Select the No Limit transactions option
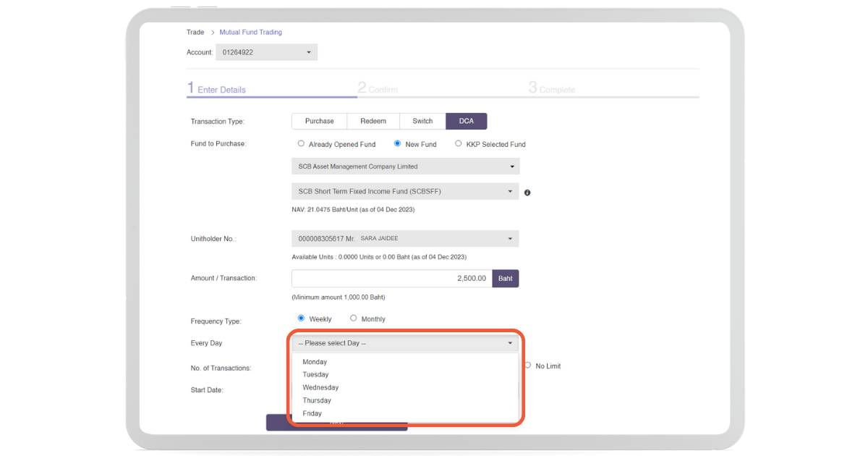 (x=528, y=366)
